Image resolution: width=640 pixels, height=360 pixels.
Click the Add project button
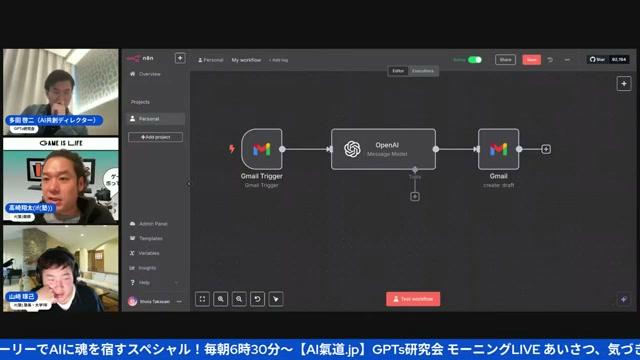[x=156, y=137]
